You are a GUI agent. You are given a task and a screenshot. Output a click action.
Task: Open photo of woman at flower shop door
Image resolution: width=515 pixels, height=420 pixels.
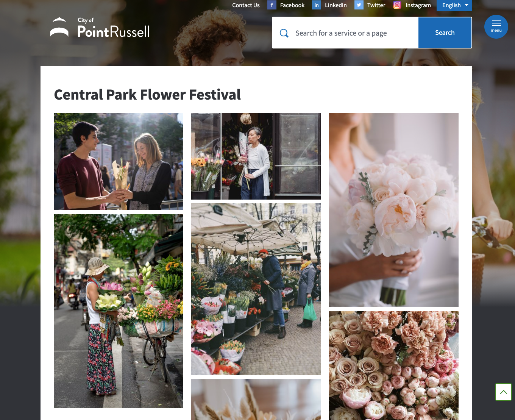256,156
